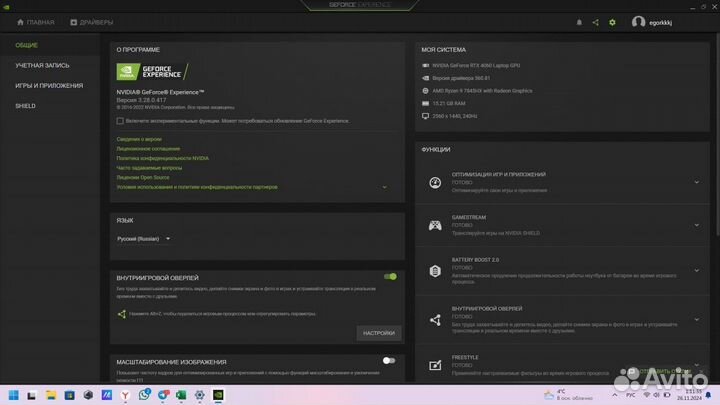Viewport: 720px width, 405px height.
Task: Click the Freestyle edit icon
Action: (435, 365)
